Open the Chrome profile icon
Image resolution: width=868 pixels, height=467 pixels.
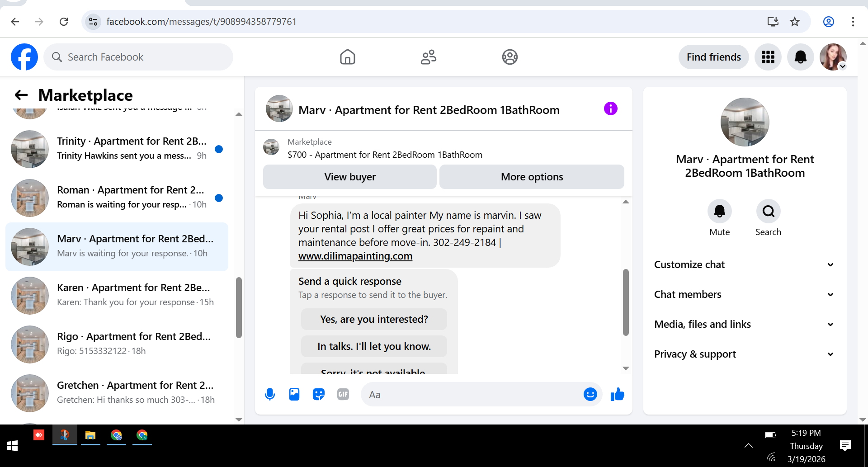828,22
